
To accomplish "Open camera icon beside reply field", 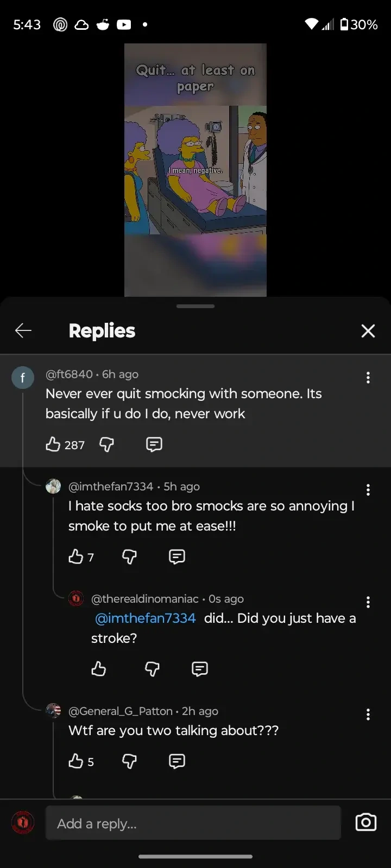I will [x=366, y=822].
